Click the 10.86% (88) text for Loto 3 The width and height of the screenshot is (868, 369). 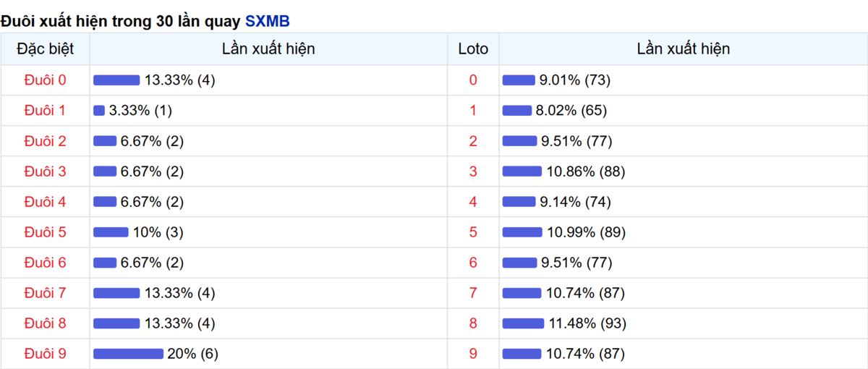click(x=585, y=171)
